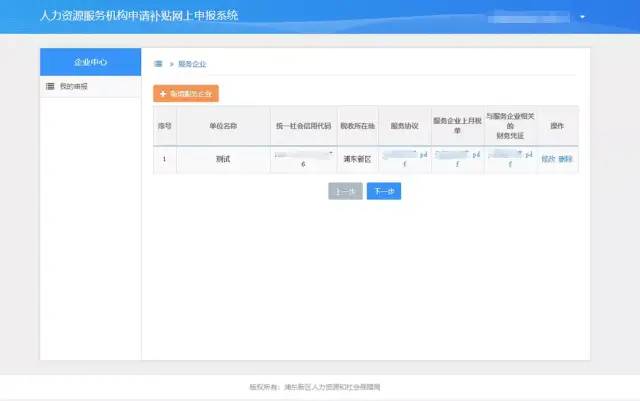
Task: Click the breadcrumb list icon
Action: pos(158,63)
